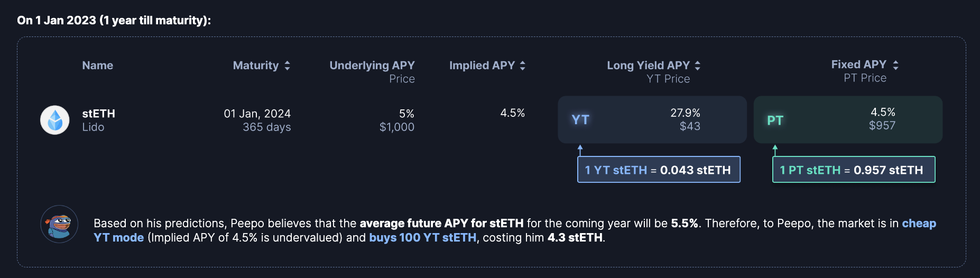
Task: Click the 01 Jan, 2024 maturity date
Action: [257, 114]
